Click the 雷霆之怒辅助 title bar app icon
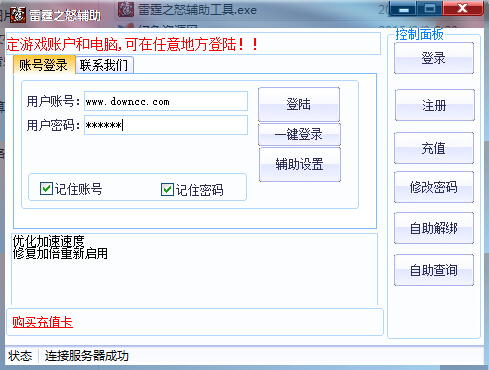 coord(18,15)
